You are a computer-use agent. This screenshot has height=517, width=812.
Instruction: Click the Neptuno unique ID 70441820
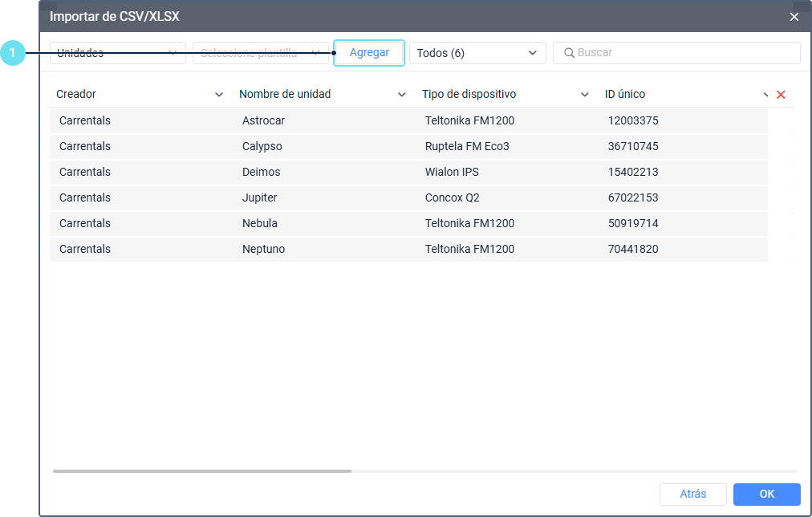point(633,249)
